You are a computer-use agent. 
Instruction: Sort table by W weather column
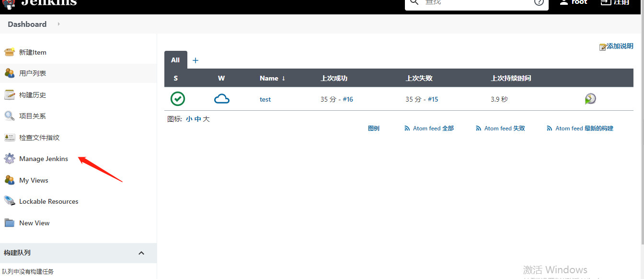[x=221, y=78]
